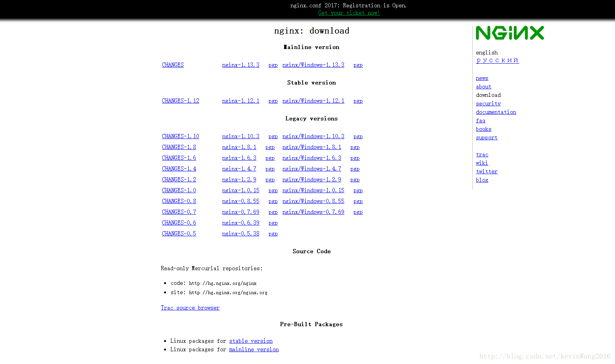The image size is (615, 364).
Task: Open the Trac source browser link
Action: 190,308
